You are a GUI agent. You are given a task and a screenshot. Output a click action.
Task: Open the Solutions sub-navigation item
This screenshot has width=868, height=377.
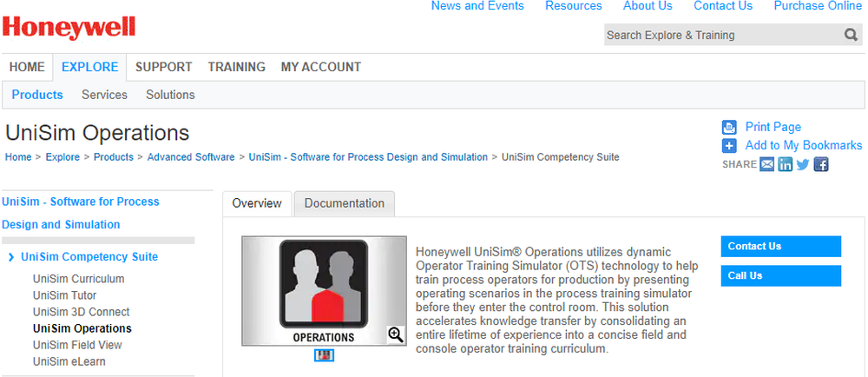click(170, 95)
